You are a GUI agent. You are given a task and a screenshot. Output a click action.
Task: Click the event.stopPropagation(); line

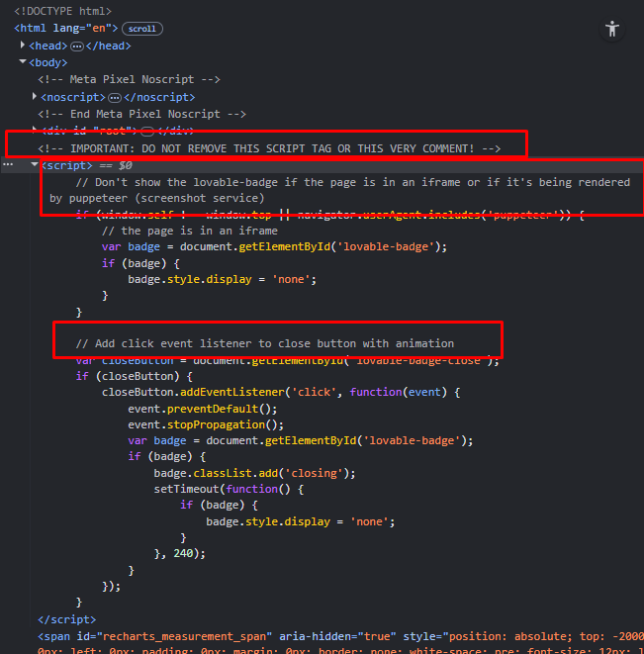[206, 424]
